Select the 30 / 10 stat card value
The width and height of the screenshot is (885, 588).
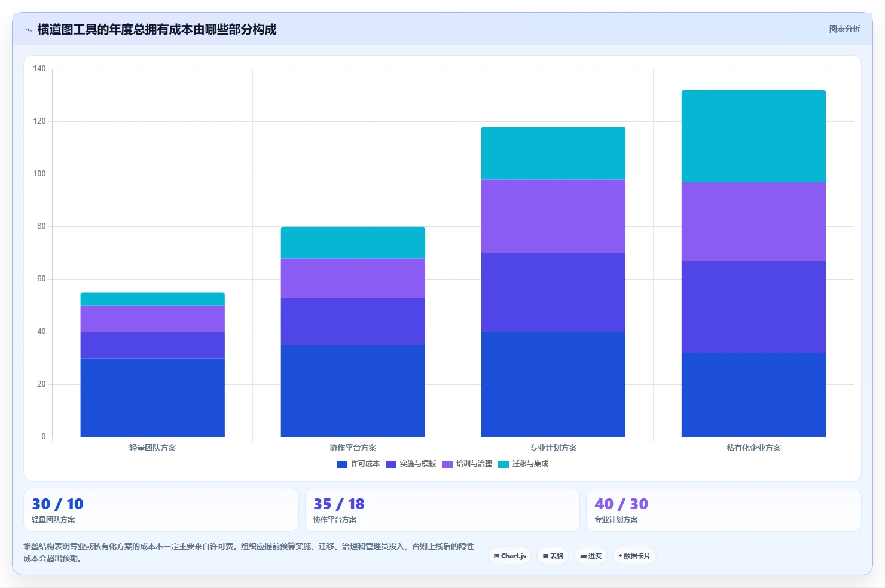coord(57,504)
